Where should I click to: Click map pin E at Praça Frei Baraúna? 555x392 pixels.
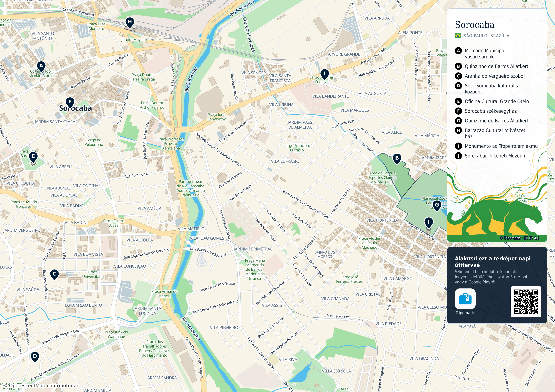point(33,157)
